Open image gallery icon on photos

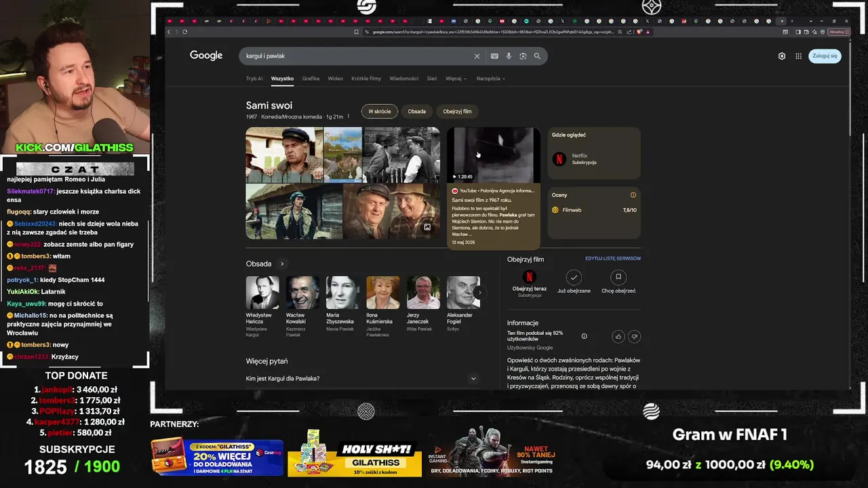[427, 228]
